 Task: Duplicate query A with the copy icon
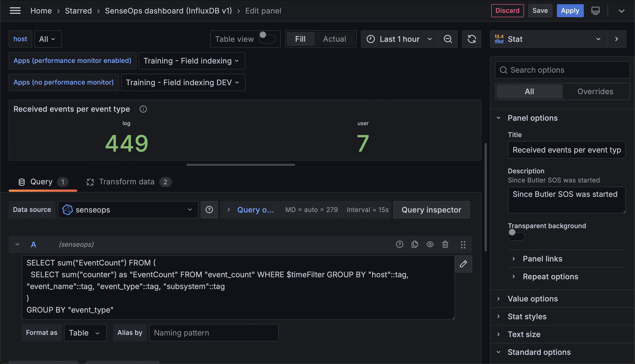[415, 244]
